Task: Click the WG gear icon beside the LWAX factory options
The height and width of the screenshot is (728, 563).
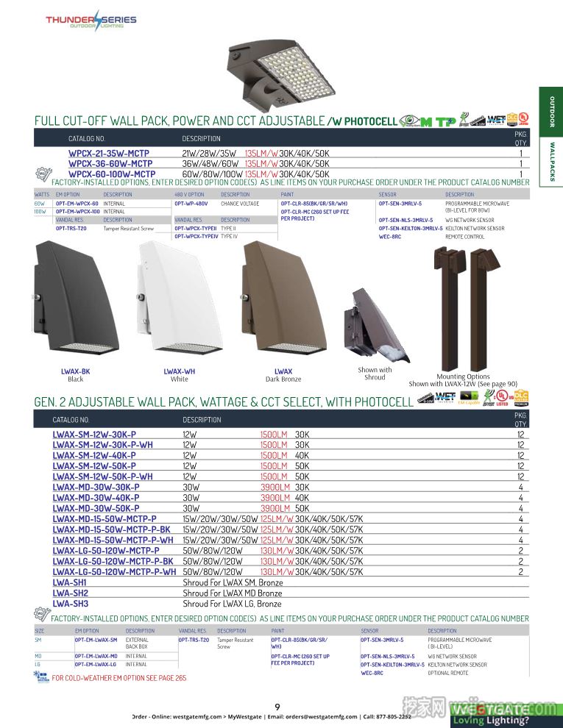Action: (x=42, y=614)
